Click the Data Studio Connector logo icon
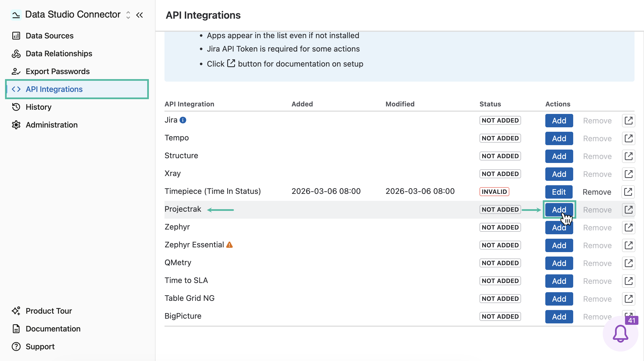 (16, 15)
